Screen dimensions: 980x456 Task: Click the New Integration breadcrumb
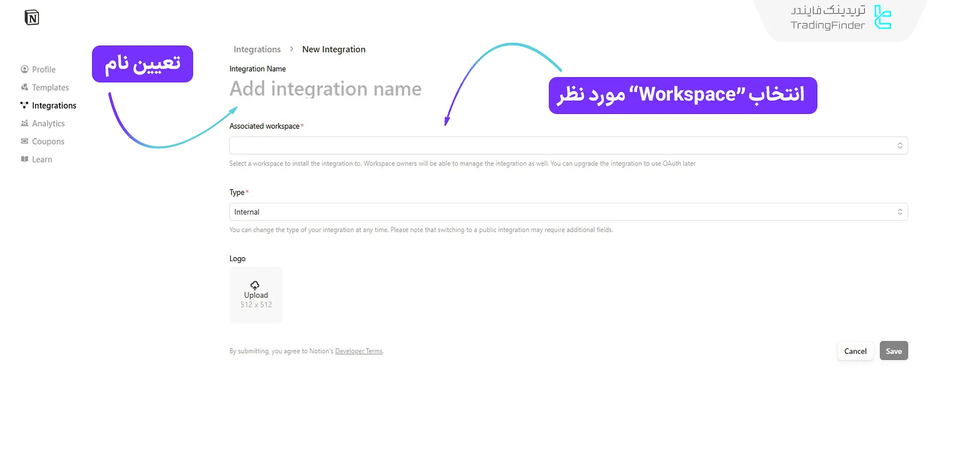point(334,49)
